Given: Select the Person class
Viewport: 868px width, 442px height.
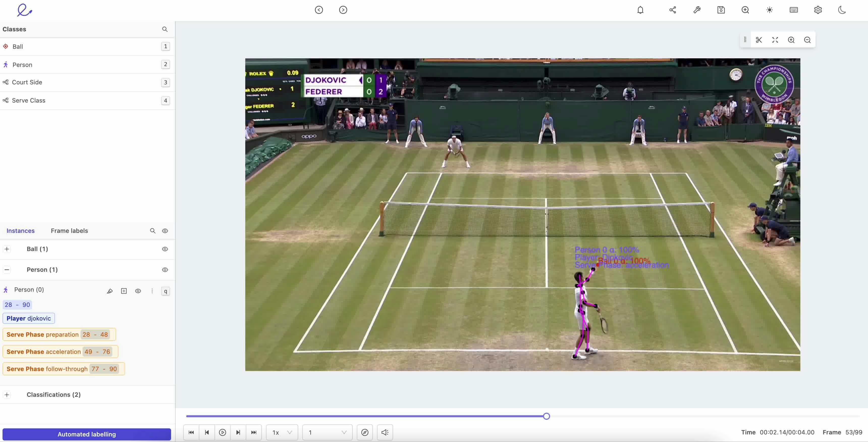Looking at the screenshot, I should click(87, 64).
